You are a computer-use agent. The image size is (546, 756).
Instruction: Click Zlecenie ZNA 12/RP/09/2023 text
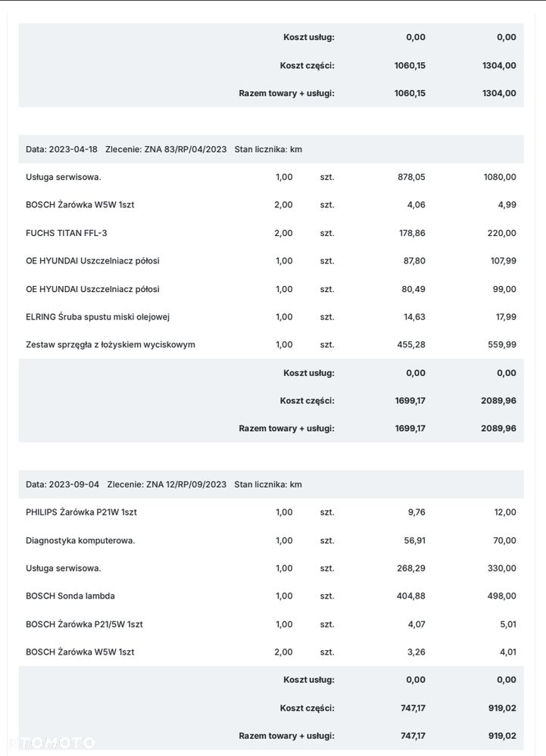click(167, 484)
